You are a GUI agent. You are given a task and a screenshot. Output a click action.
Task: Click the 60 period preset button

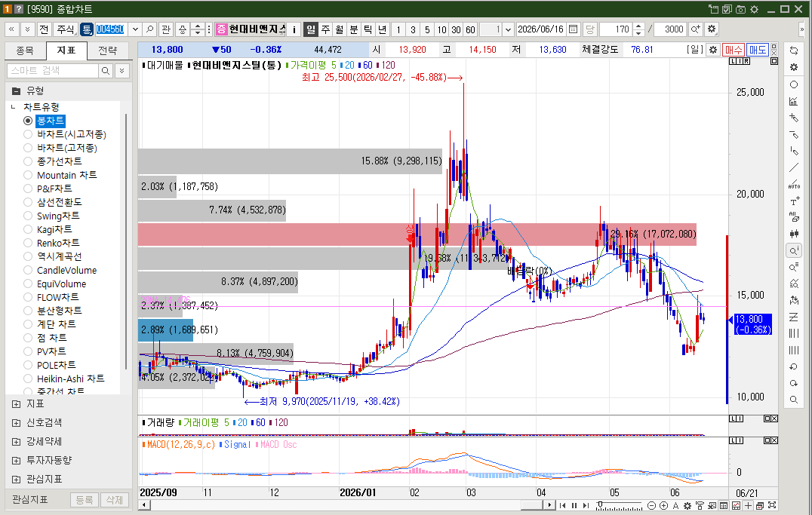470,29
